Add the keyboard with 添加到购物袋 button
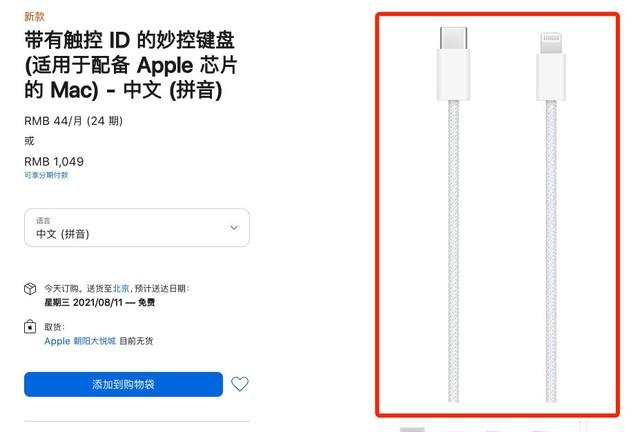This screenshot has height=432, width=640. click(x=123, y=384)
